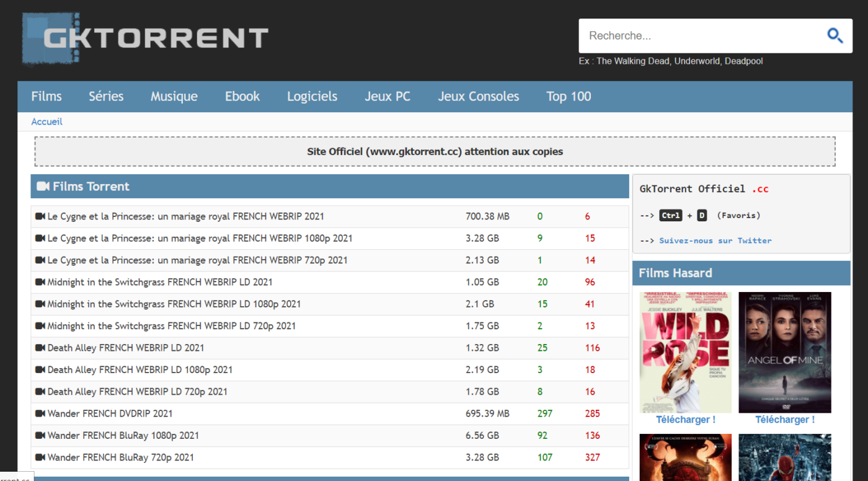Click the GkTorrent Officiel .cc text

(704, 188)
